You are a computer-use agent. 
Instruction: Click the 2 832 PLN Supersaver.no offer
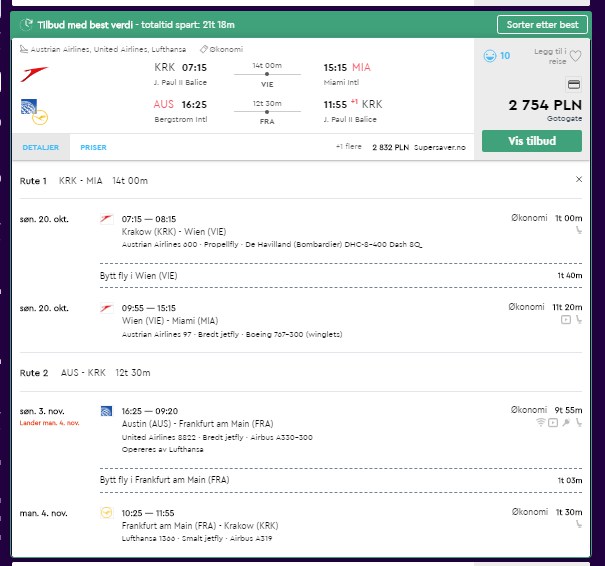point(419,147)
